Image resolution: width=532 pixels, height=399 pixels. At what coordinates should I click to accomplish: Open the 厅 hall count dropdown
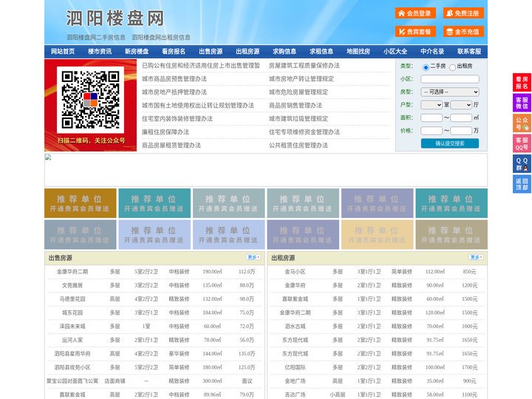[461, 105]
